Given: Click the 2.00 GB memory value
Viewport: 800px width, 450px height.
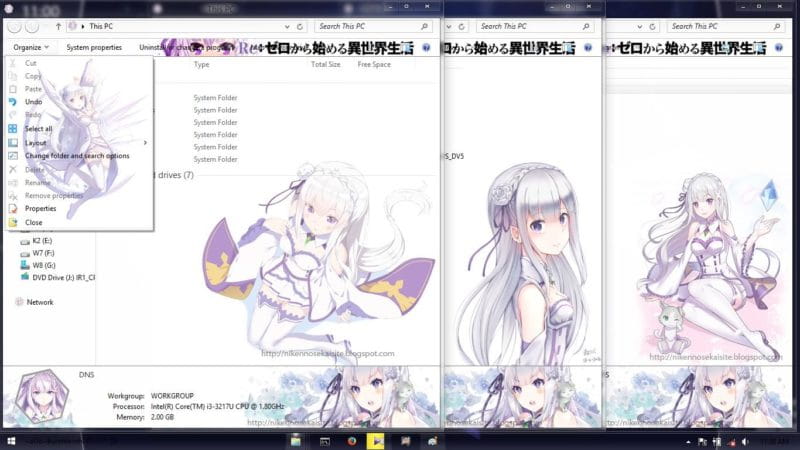Looking at the screenshot, I should [162, 417].
